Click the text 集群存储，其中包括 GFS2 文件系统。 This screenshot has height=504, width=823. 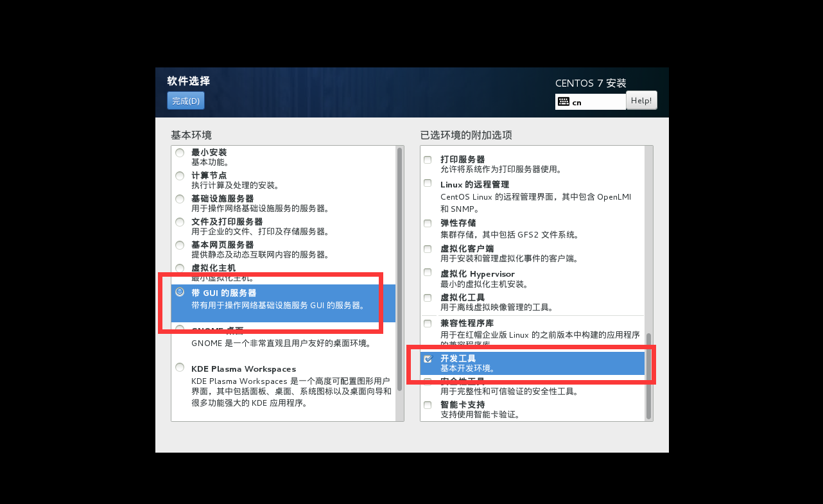click(x=510, y=235)
